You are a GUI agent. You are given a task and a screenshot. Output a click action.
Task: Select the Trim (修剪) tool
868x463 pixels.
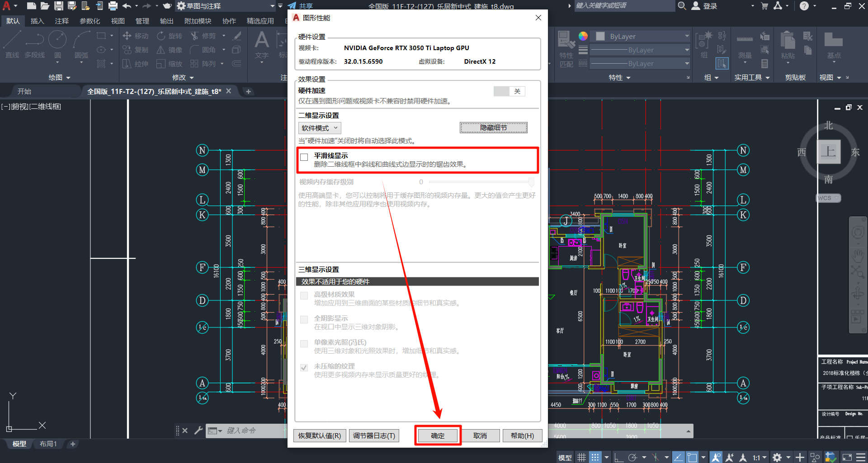point(208,36)
